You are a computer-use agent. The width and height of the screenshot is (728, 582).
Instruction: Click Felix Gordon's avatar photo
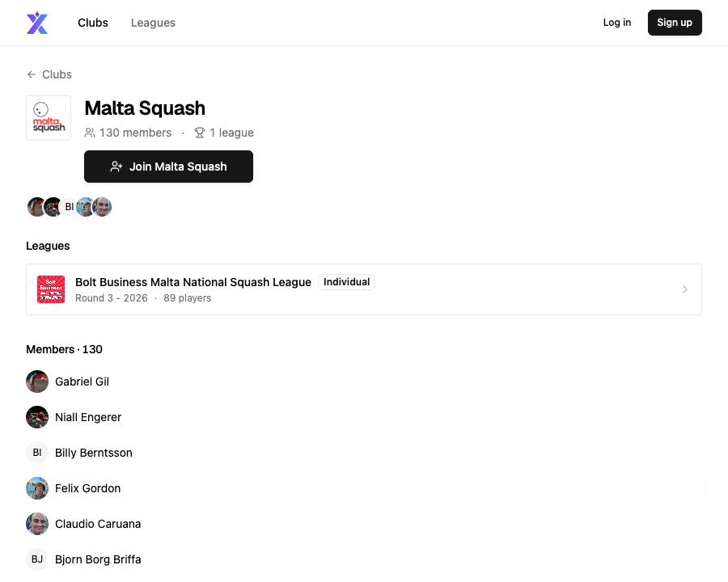(37, 488)
